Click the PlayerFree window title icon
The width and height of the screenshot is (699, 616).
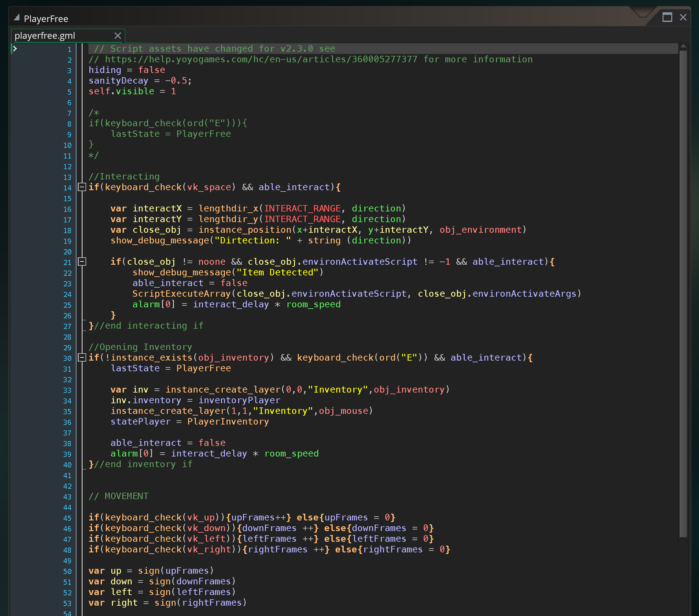pos(16,18)
